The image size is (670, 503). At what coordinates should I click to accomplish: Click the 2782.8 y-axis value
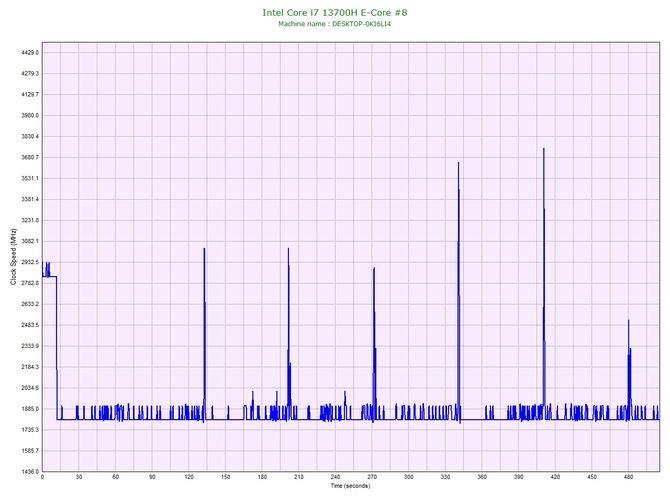(30, 283)
